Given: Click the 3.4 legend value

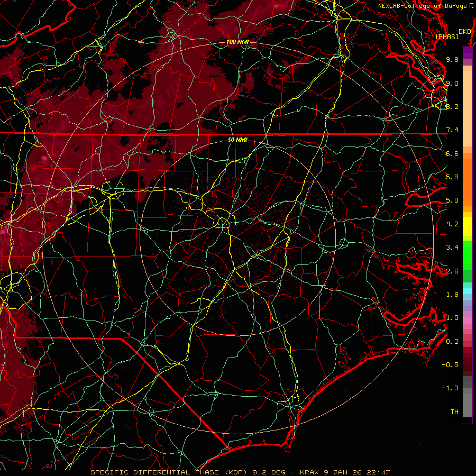Looking at the screenshot, I should point(452,248).
